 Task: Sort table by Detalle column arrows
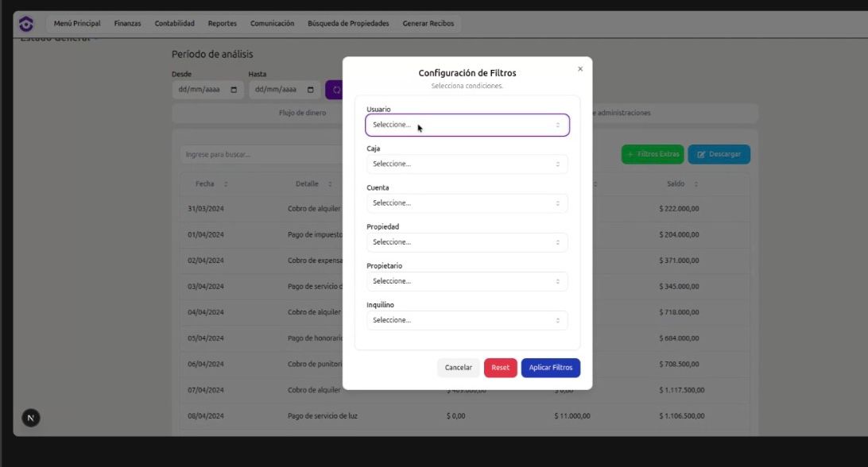click(330, 184)
